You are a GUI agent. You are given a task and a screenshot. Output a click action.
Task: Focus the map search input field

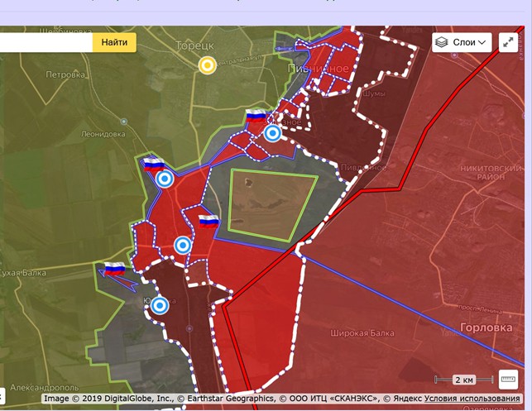[46, 42]
